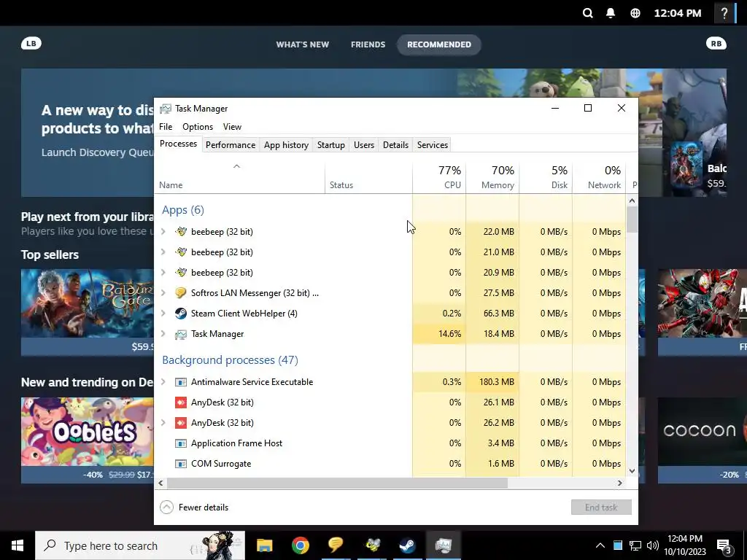The width and height of the screenshot is (747, 560).
Task: Click the Antimalware Service Executable icon
Action: (x=181, y=382)
